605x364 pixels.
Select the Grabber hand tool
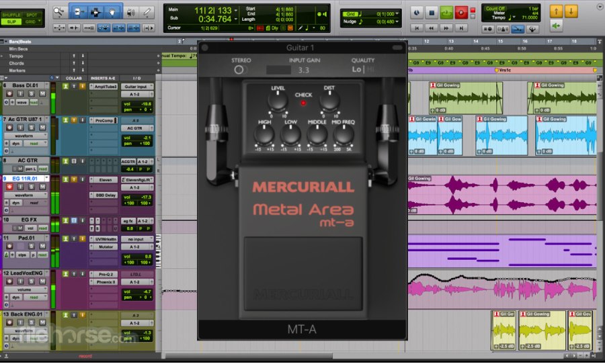pos(112,11)
